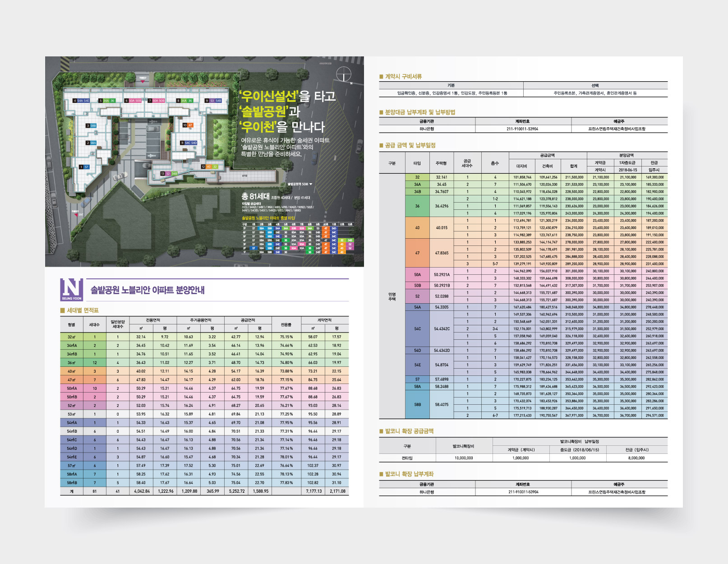This screenshot has height=564, width=728.
Task: Click the '10,000,000' 발코니확장비 cell
Action: [x=464, y=458]
